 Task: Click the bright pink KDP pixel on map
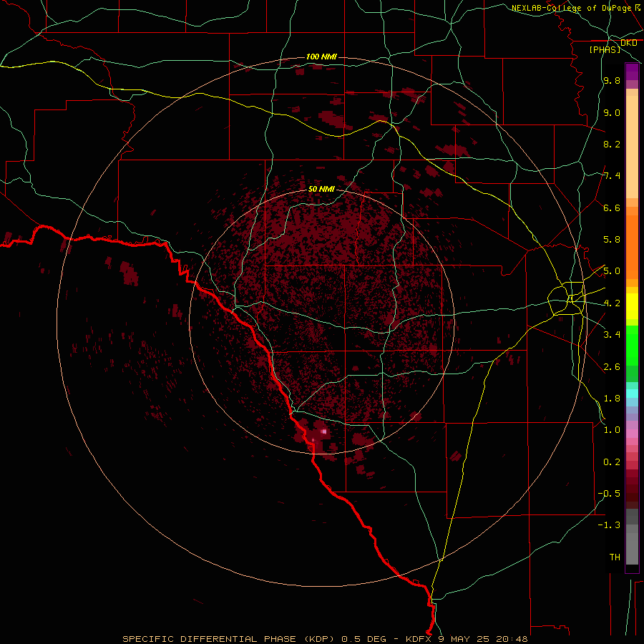(x=324, y=431)
